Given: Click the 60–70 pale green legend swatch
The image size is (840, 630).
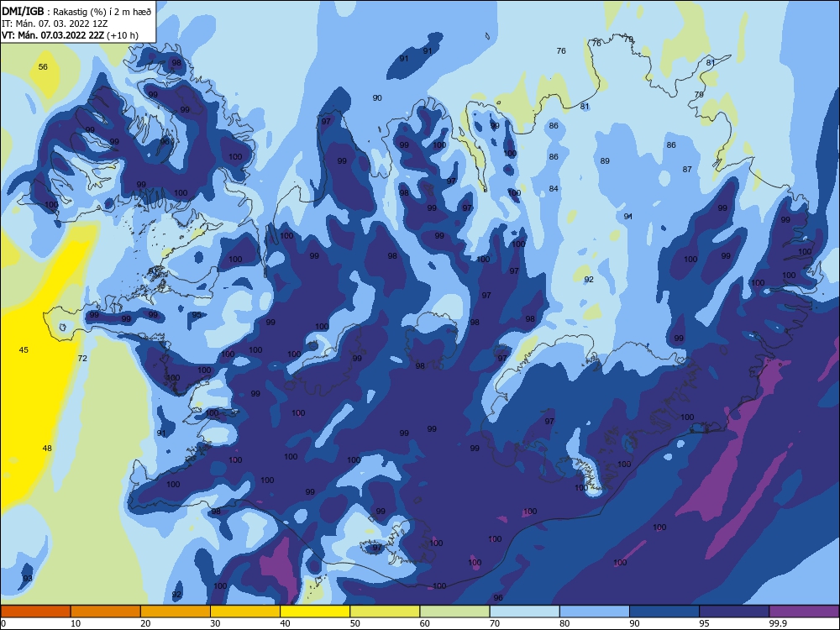Looking at the screenshot, I should [454, 612].
